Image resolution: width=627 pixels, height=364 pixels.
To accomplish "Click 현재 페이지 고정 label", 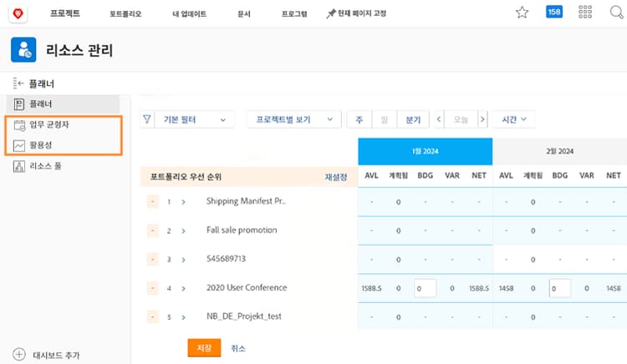I will click(362, 13).
